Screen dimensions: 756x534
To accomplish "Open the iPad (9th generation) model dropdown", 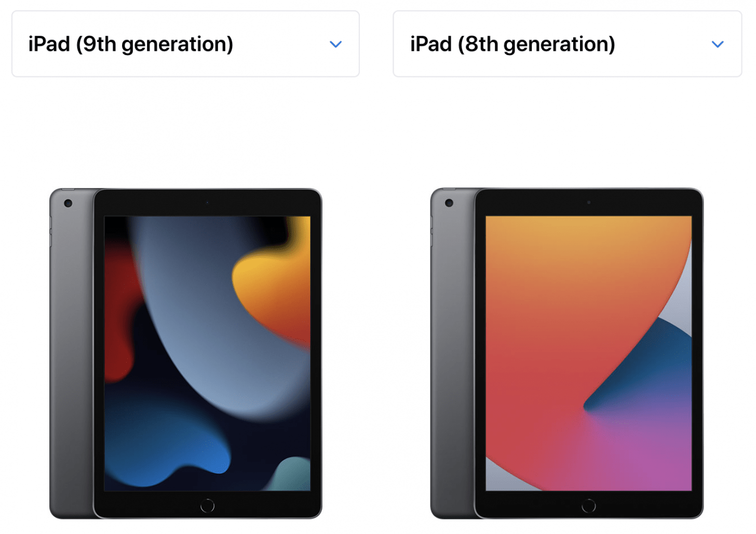I will click(185, 44).
